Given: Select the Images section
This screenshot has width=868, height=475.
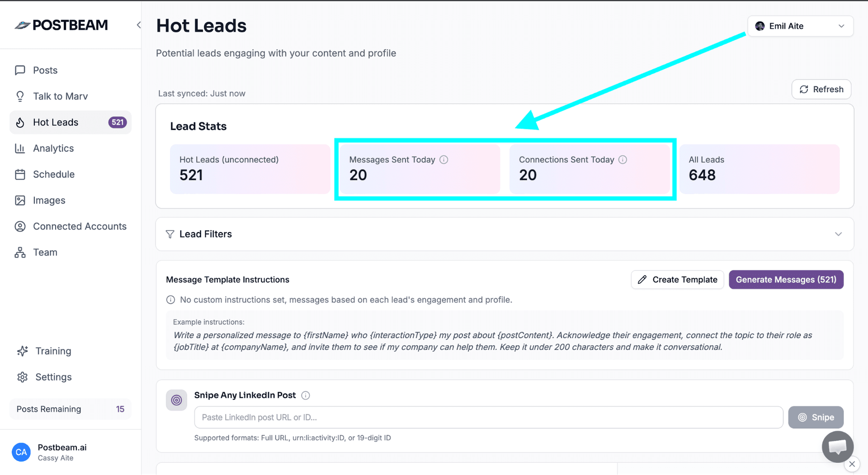Looking at the screenshot, I should (x=49, y=200).
